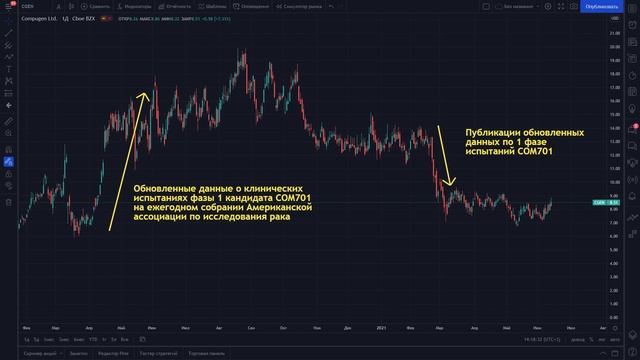Click the blue Publish button
This screenshot has height=360, width=640.
[x=602, y=6]
